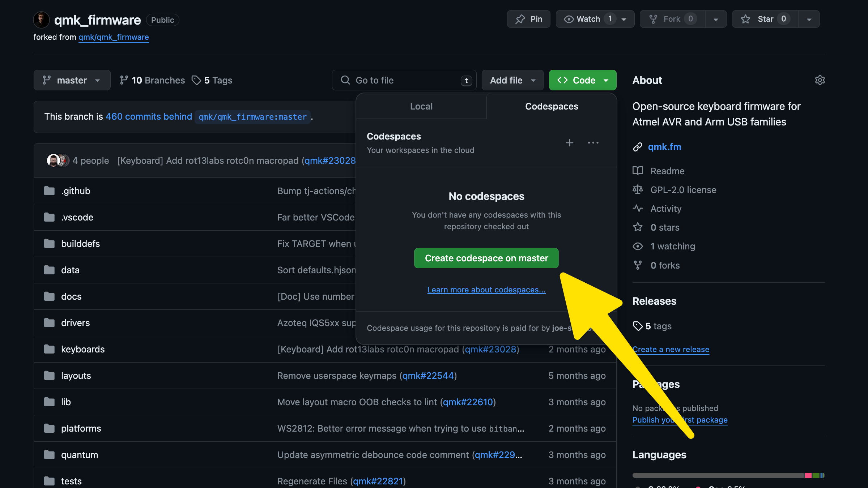
Task: Switch to the Codespaces tab
Action: pyautogui.click(x=552, y=106)
